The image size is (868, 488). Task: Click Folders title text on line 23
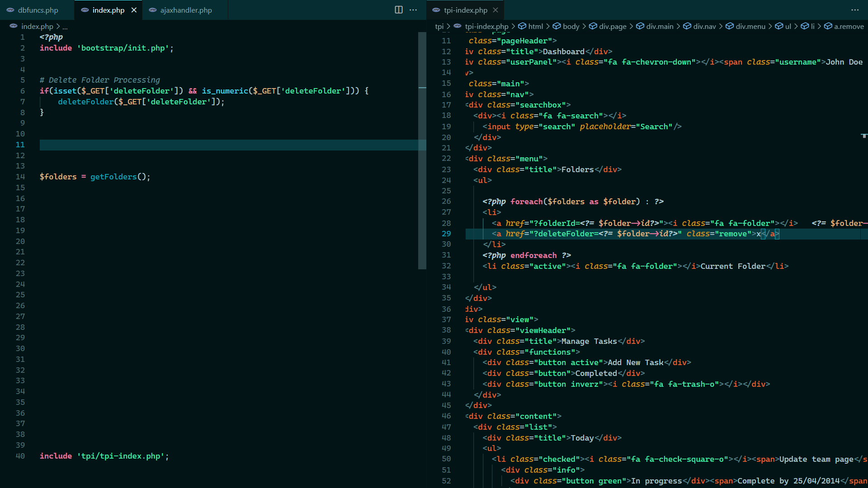tap(577, 169)
